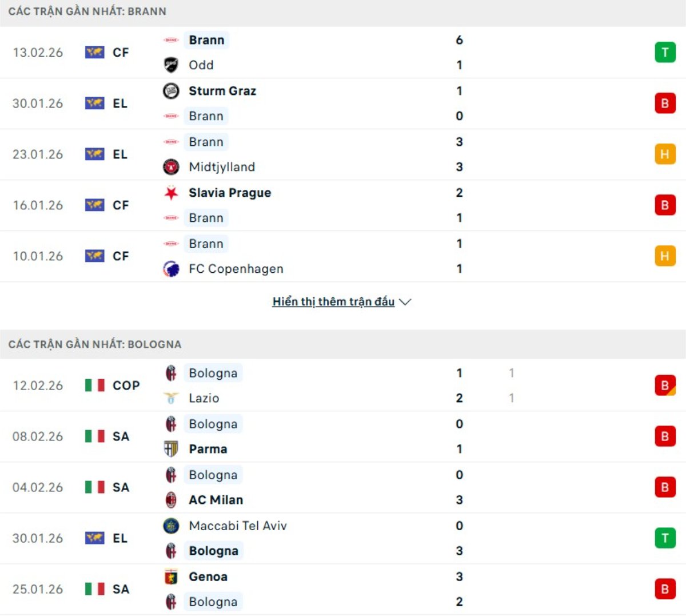Viewport: 686px width, 616px height.
Task: Click the AC Milan club crest
Action: point(171,500)
